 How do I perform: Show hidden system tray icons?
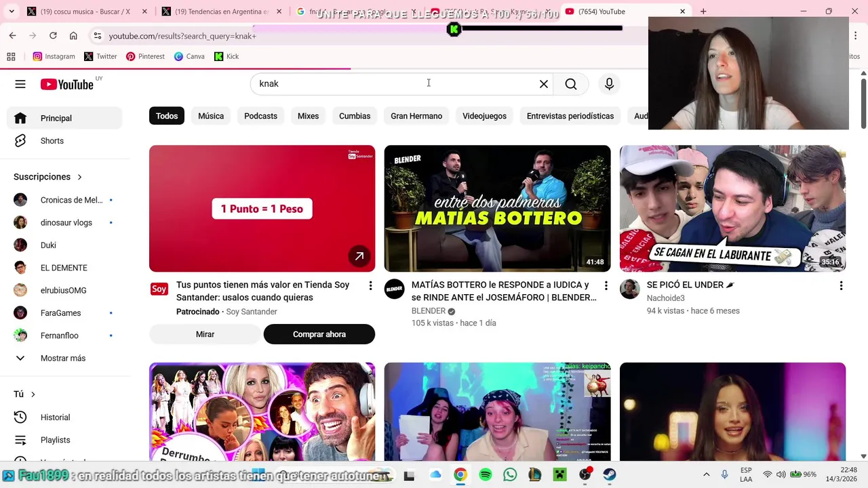(x=706, y=474)
